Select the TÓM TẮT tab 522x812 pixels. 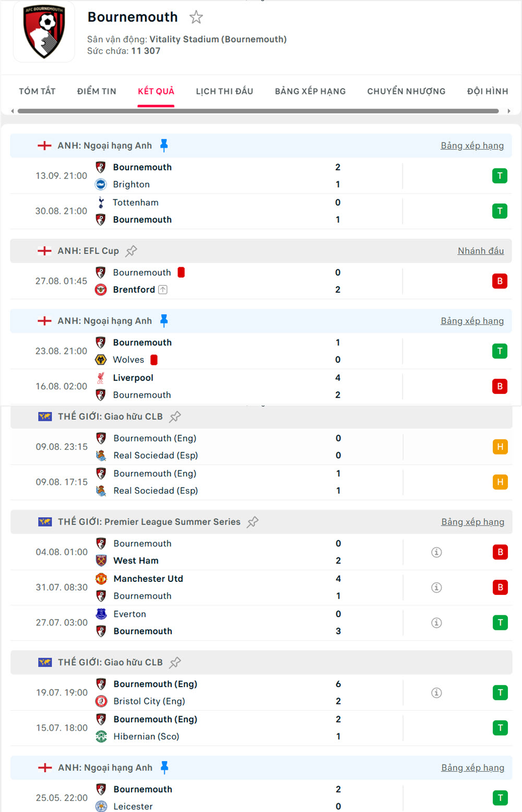[x=37, y=91]
